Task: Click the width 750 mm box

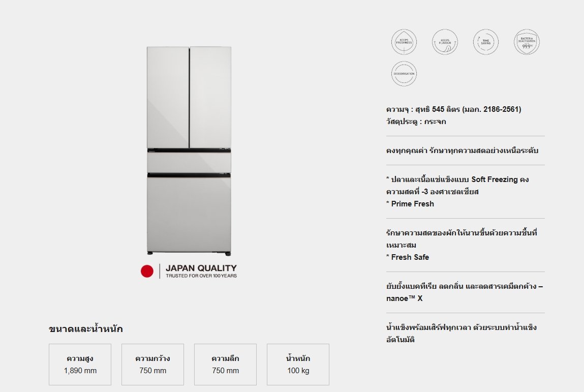Action: tap(152, 365)
